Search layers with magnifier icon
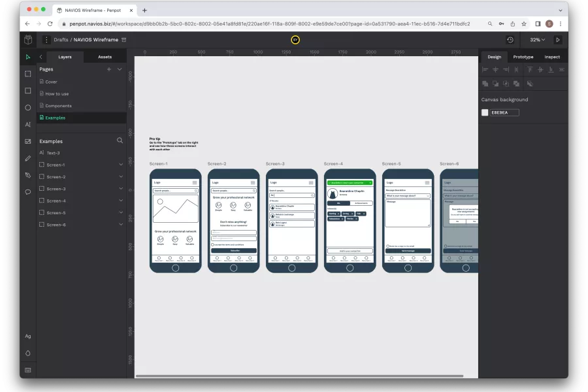588x392 pixels. (120, 140)
